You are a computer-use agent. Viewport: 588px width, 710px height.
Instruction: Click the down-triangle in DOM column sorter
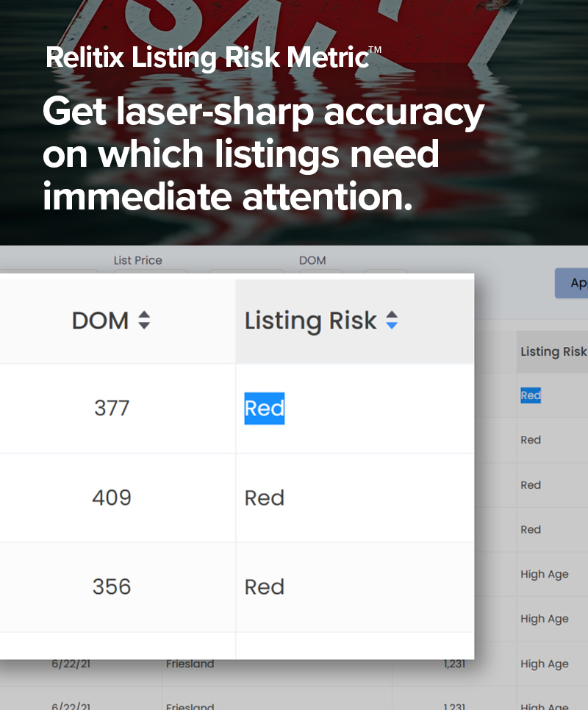coord(145,325)
